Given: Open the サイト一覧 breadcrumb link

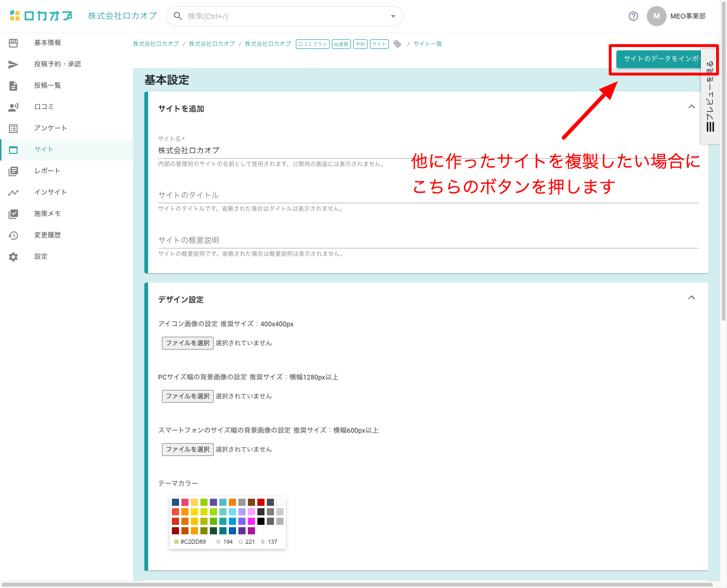Looking at the screenshot, I should pyautogui.click(x=427, y=44).
